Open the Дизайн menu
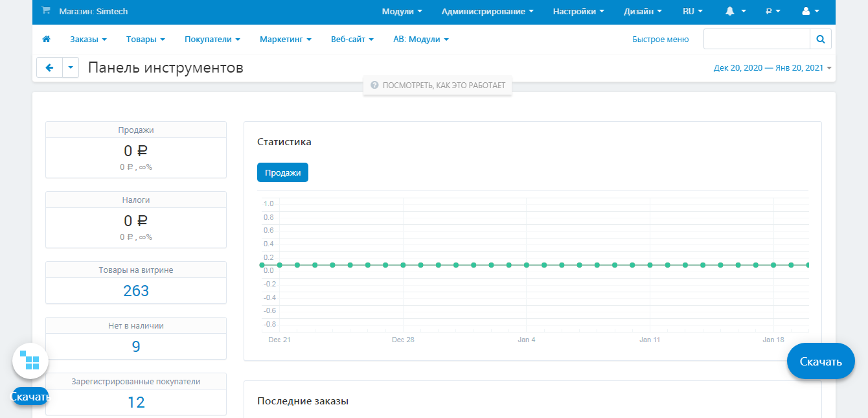Viewport: 868px width, 418px height. tap(643, 11)
